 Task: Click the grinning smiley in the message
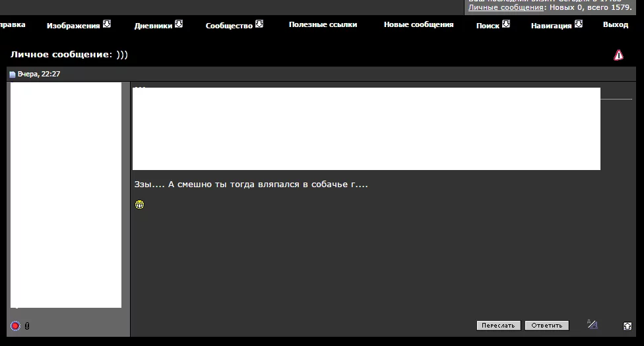(140, 204)
